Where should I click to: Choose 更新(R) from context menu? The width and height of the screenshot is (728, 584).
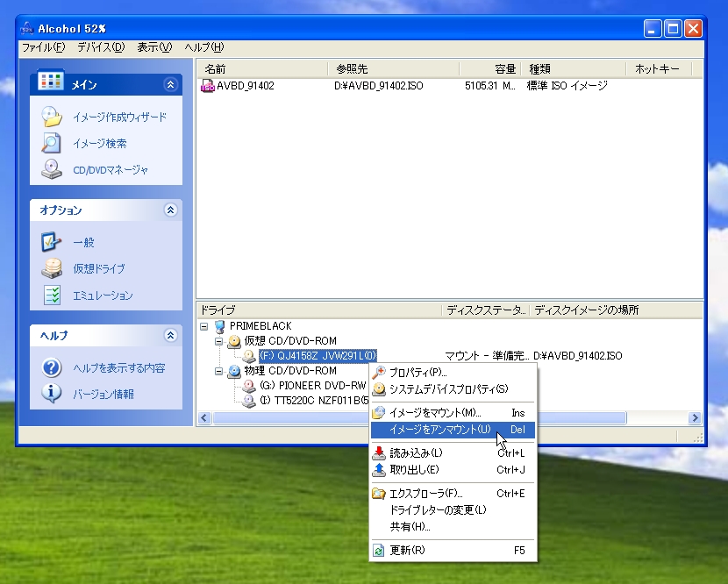coord(453,551)
